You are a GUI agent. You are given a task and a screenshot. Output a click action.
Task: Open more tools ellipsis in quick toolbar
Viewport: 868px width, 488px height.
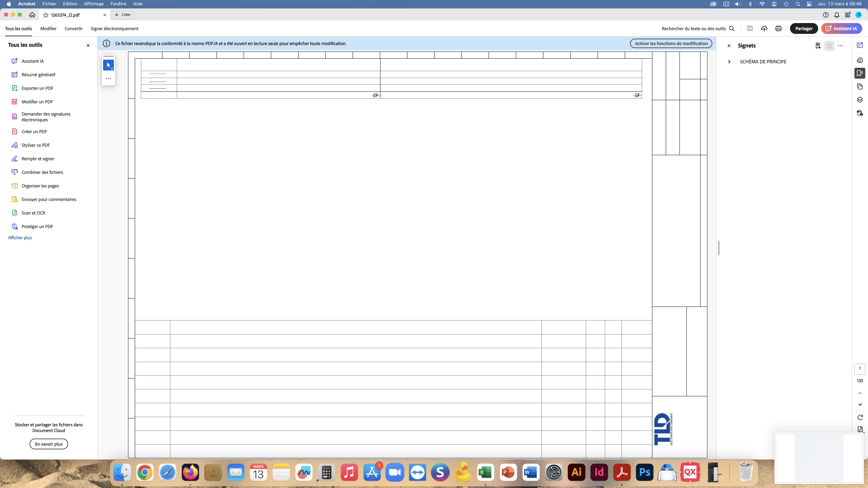(108, 78)
